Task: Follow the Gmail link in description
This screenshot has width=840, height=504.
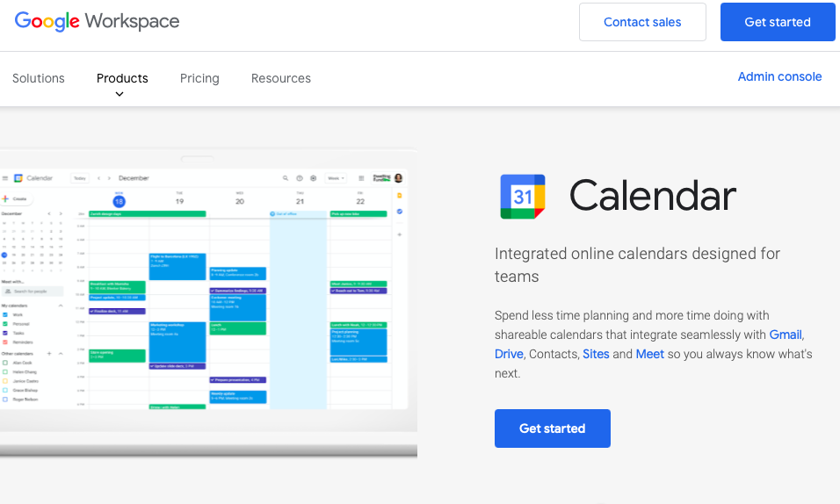Action: click(x=786, y=335)
